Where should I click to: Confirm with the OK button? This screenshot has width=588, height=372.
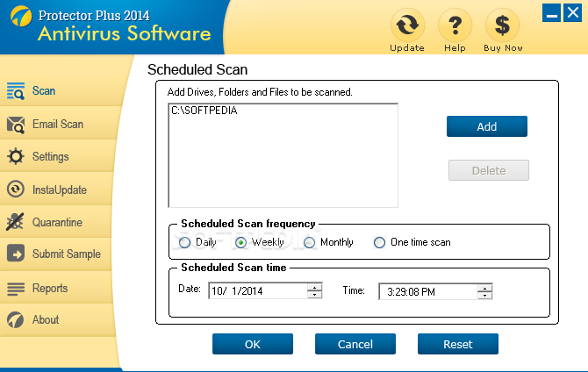(253, 344)
